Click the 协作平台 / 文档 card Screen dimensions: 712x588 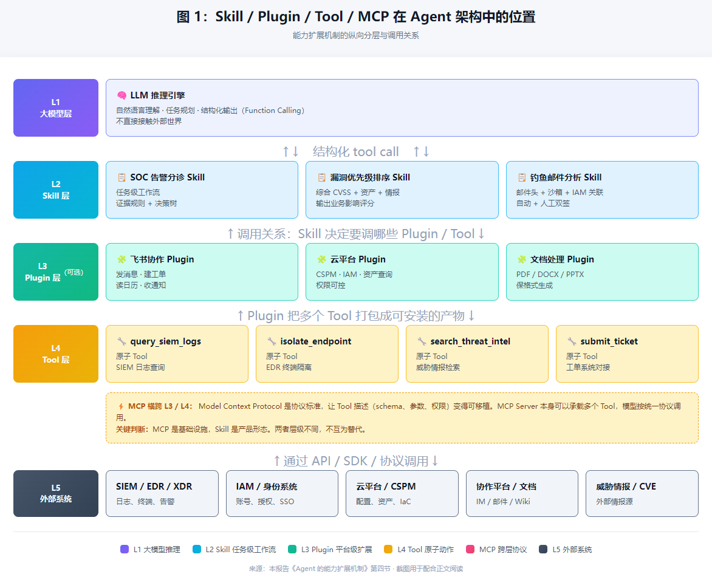pyautogui.click(x=522, y=494)
